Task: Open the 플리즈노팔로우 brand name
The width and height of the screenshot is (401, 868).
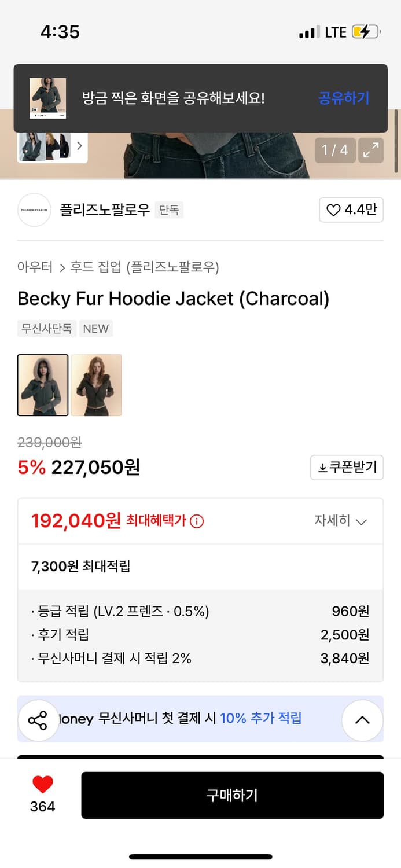Action: click(x=105, y=209)
